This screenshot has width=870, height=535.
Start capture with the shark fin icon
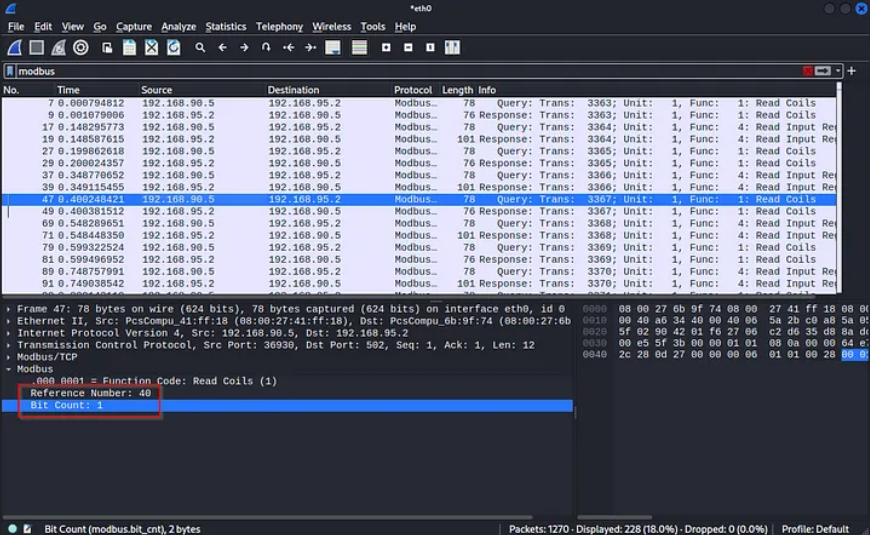[x=14, y=47]
